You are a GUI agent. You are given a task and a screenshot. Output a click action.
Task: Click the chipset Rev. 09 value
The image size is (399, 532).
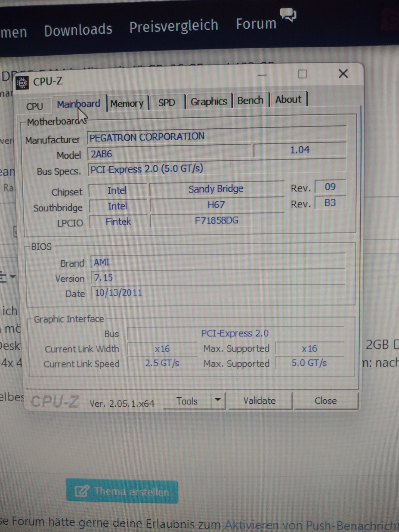[x=330, y=187]
